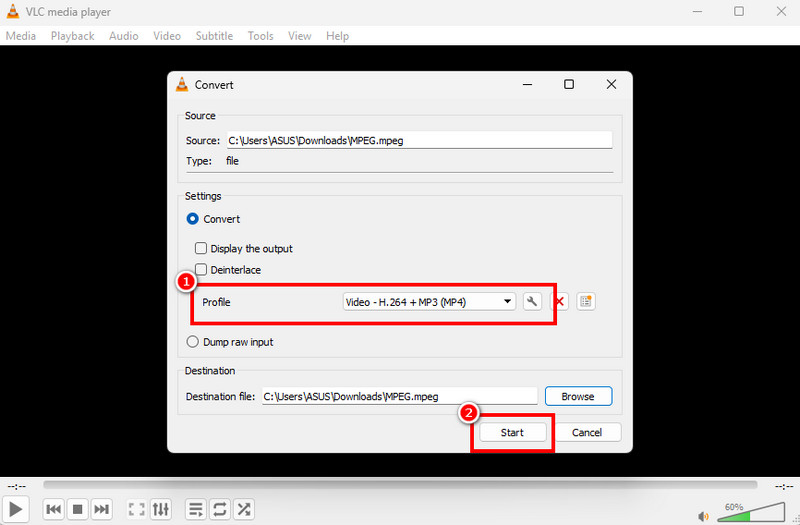Open the Tools menu

[261, 36]
